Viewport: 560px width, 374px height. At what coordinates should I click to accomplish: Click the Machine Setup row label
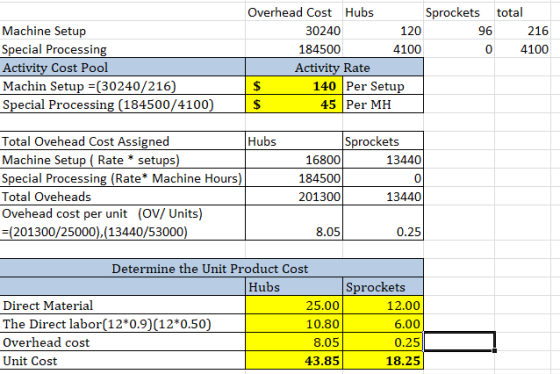[x=122, y=31]
